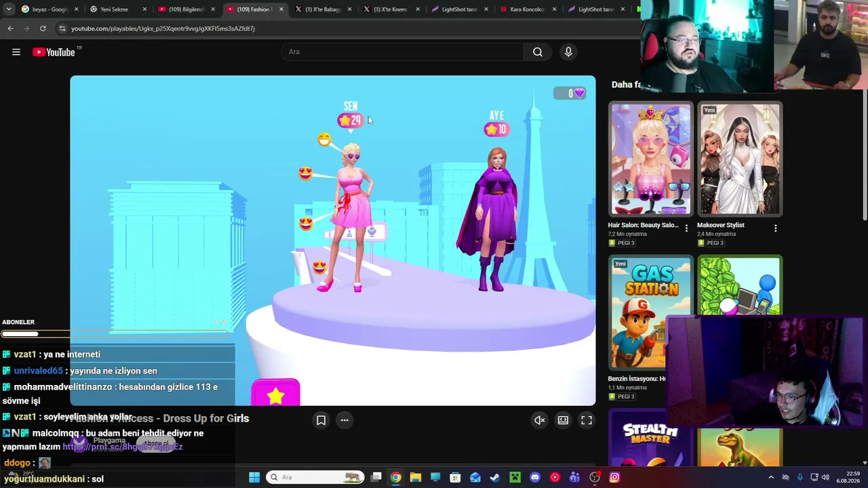
Task: Expand the browser tab search dropdown
Action: pyautogui.click(x=8, y=9)
